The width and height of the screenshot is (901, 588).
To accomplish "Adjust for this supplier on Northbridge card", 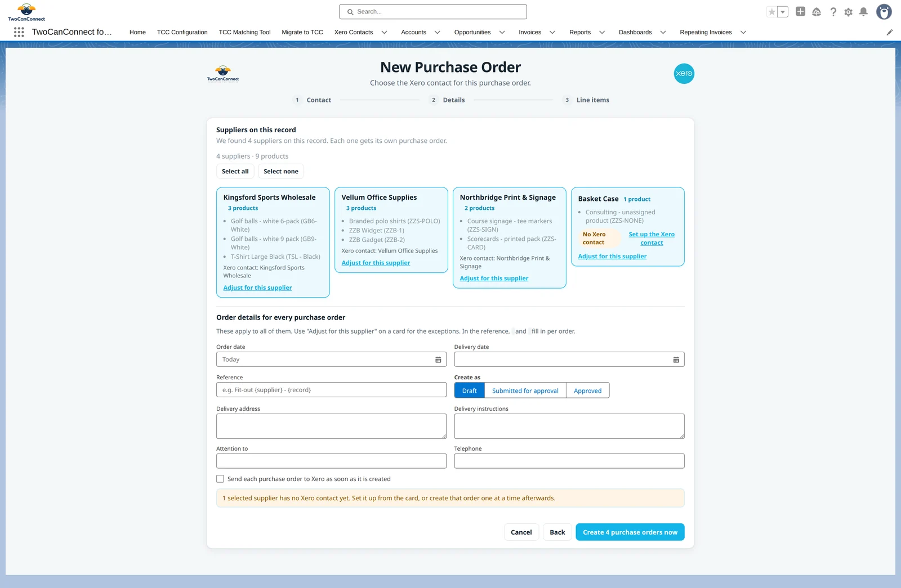I will (494, 278).
